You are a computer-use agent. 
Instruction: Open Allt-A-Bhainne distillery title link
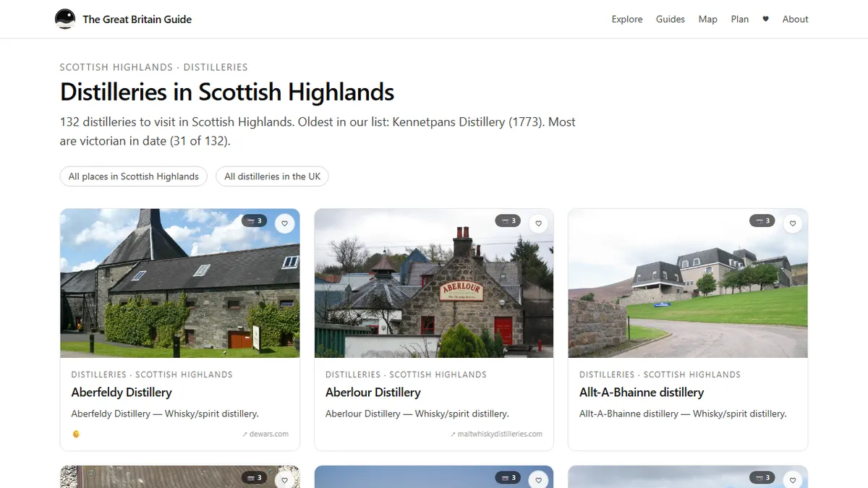pos(642,393)
